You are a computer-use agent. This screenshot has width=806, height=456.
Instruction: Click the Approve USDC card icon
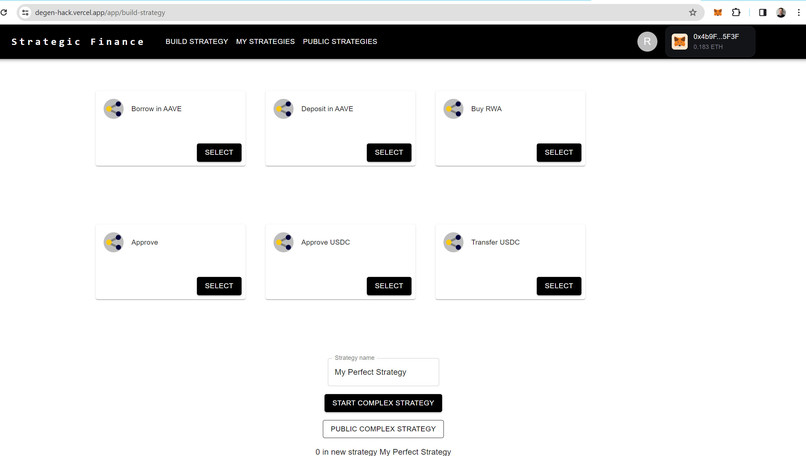point(283,242)
